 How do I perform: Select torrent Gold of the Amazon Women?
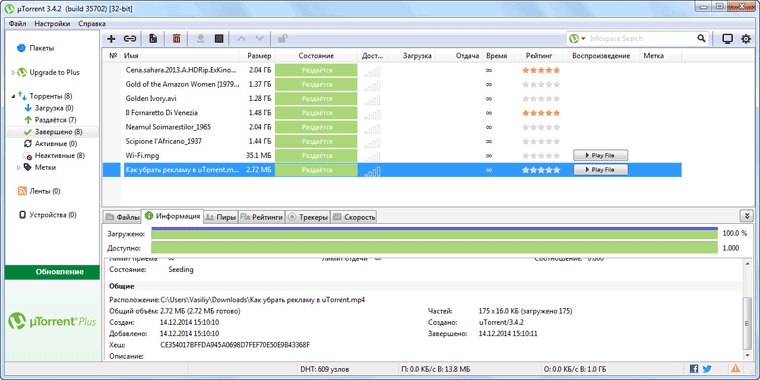coord(182,84)
